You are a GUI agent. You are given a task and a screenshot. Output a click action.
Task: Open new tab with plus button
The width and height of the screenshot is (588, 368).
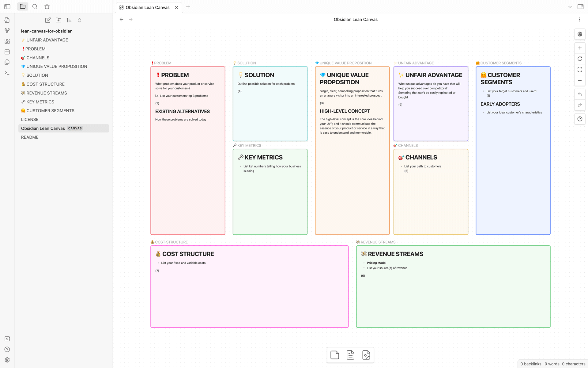pyautogui.click(x=188, y=7)
